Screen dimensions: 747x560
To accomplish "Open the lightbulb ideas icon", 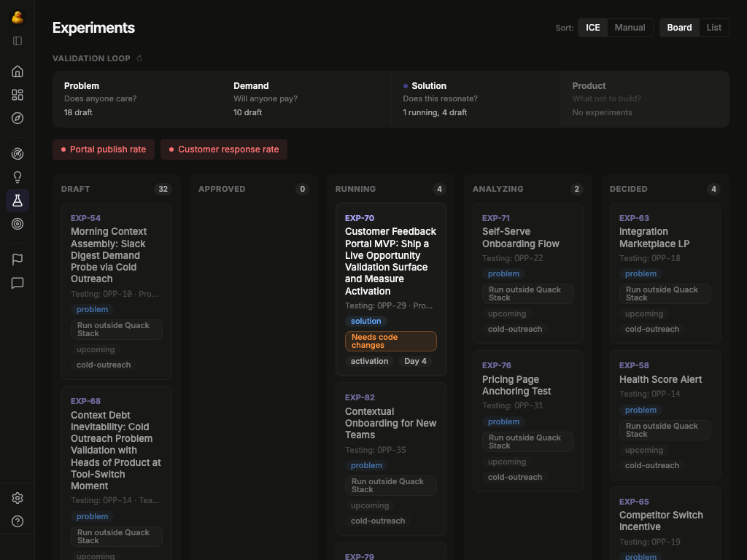I will (18, 176).
